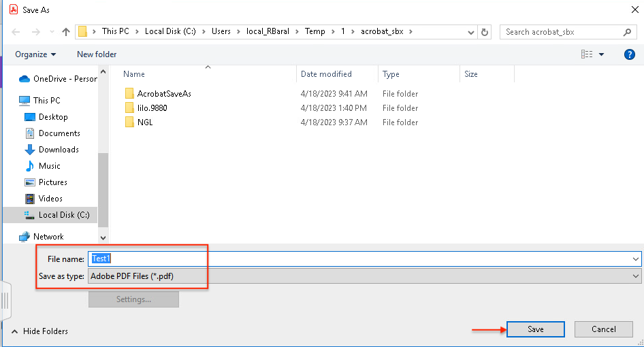Select the NGL folder
Screen dimensions: 644x347
point(144,122)
